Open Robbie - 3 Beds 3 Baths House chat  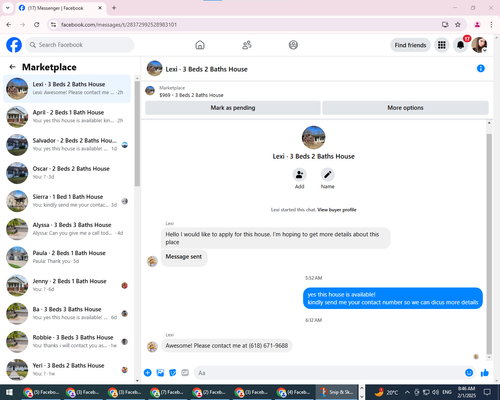click(67, 342)
